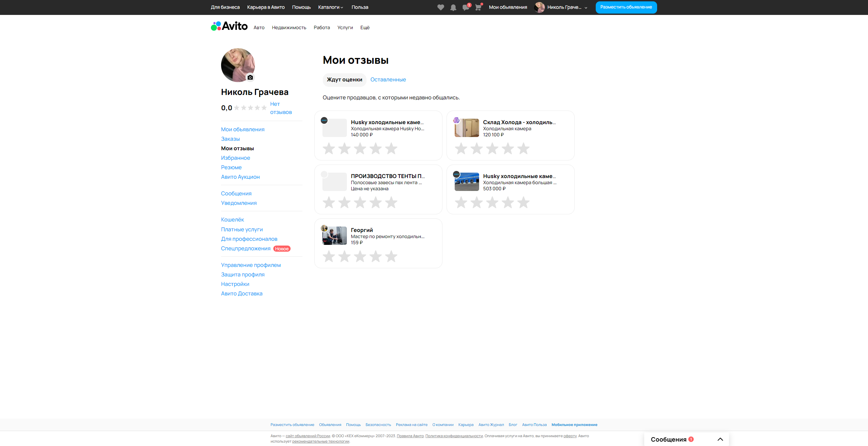Open Георгий repair service thumbnail
Screen dimensions: 868x446
pos(335,236)
